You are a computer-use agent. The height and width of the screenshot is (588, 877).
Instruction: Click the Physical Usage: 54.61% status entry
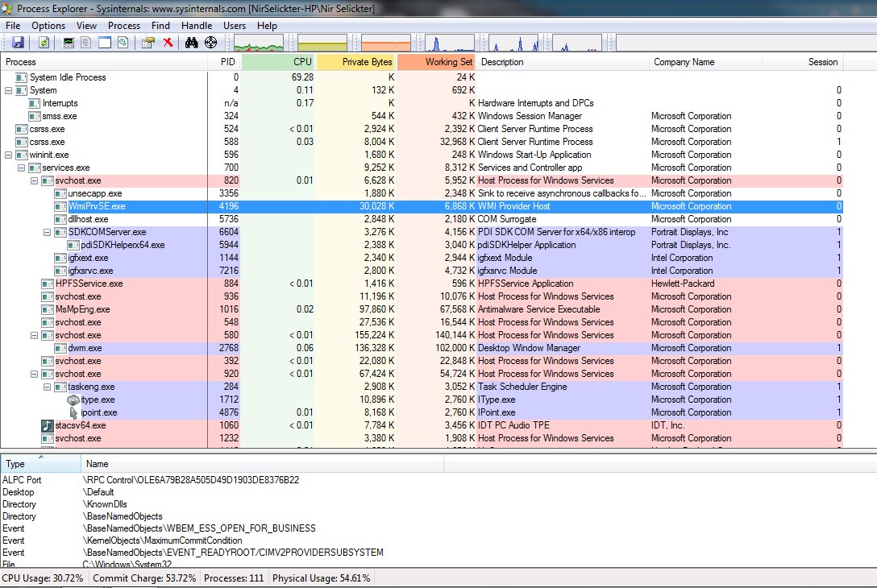pyautogui.click(x=321, y=578)
